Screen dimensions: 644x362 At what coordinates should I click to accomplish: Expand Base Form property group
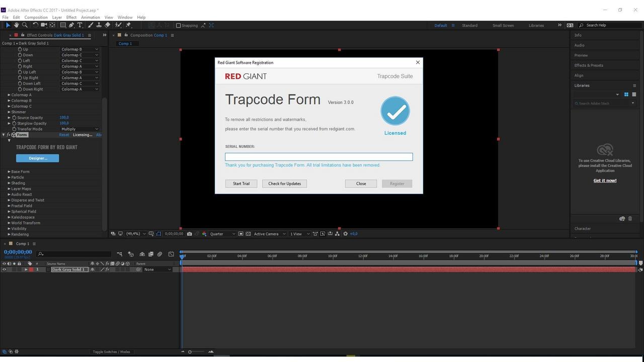click(9, 171)
